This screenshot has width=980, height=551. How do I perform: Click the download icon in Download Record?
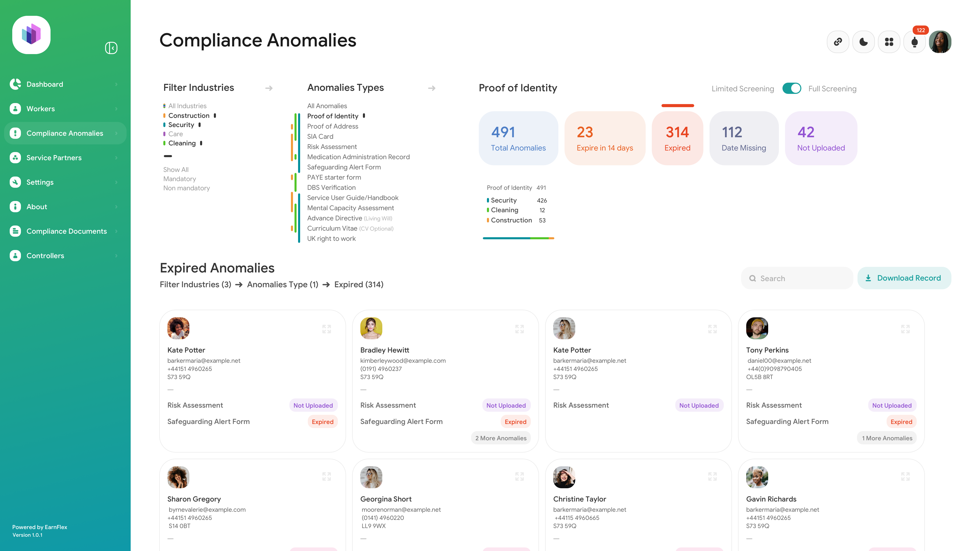pyautogui.click(x=868, y=278)
